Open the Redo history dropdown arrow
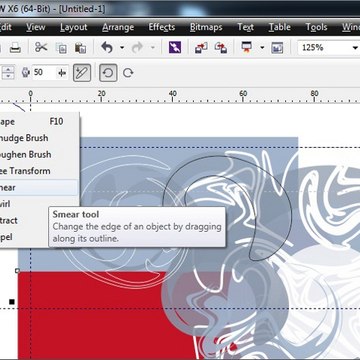 click(153, 48)
